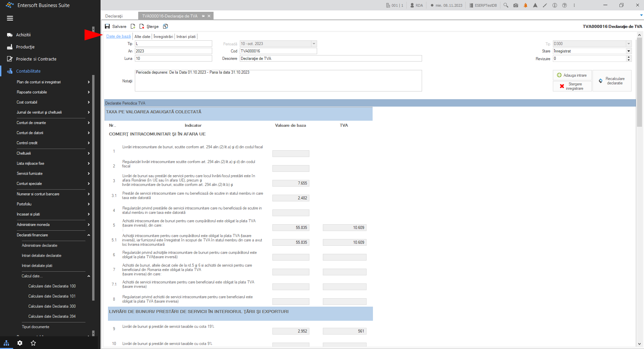644x349 pixels.
Task: Click the new document icon next to Salvare
Action: 133,27
